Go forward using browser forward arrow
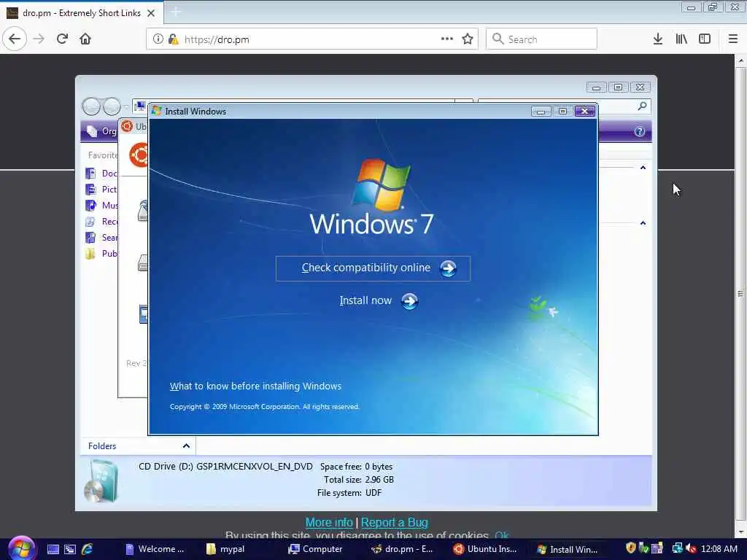 point(39,39)
